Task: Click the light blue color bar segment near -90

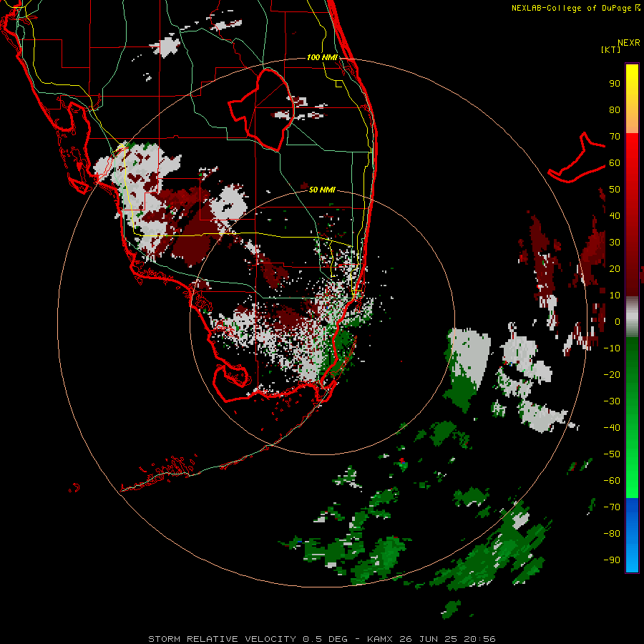Action: pyautogui.click(x=632, y=557)
